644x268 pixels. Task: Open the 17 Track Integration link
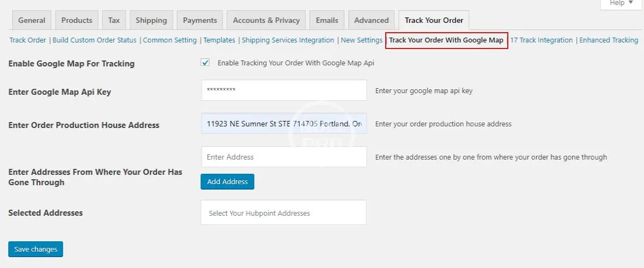pos(542,40)
